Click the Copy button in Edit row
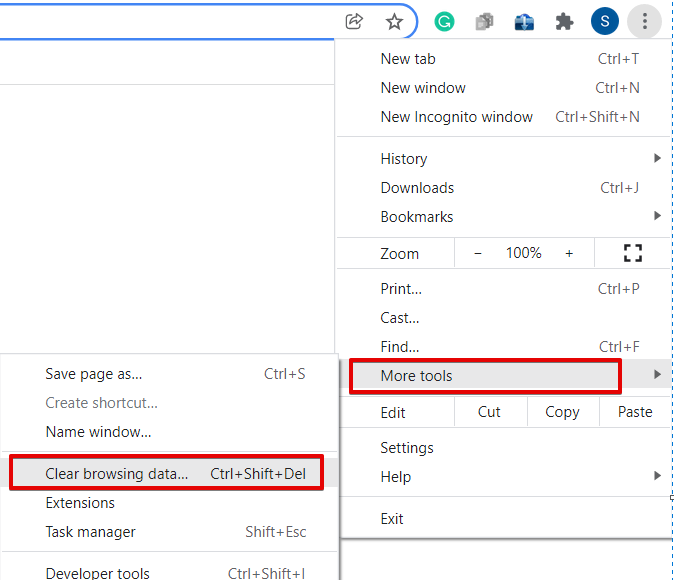This screenshot has height=580, width=674. (x=562, y=412)
